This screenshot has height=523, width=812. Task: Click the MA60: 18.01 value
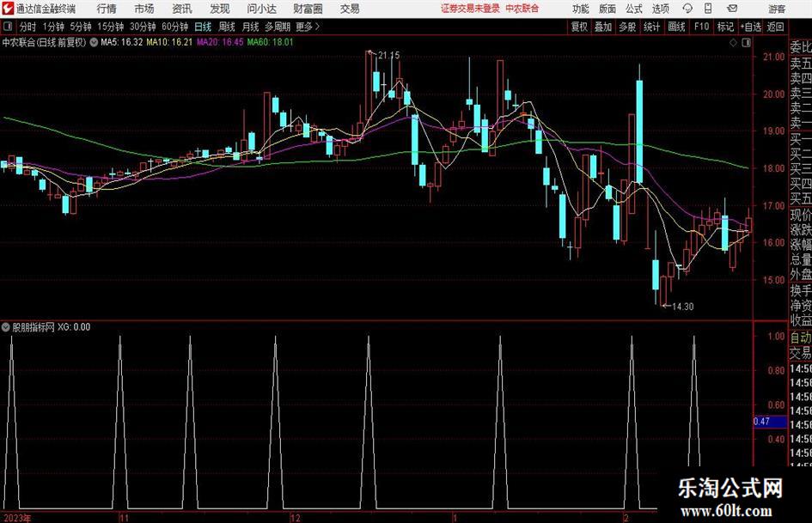click(271, 42)
